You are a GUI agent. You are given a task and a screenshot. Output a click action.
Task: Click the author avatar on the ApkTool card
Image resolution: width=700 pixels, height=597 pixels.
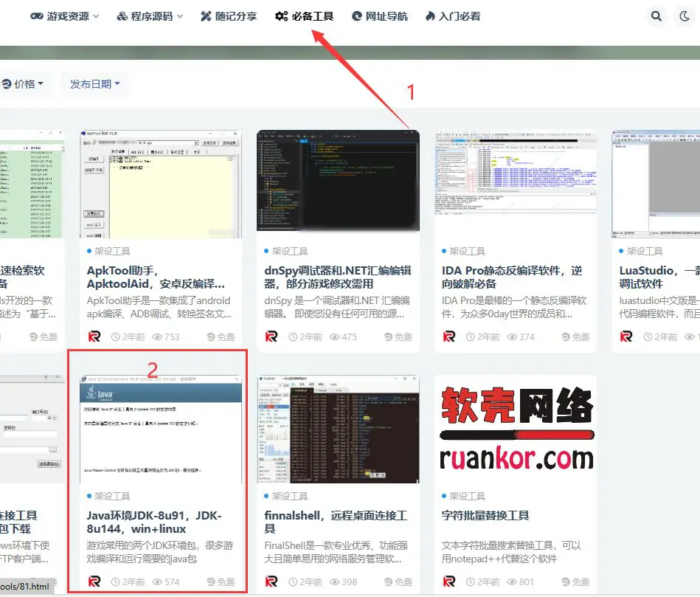click(x=94, y=337)
